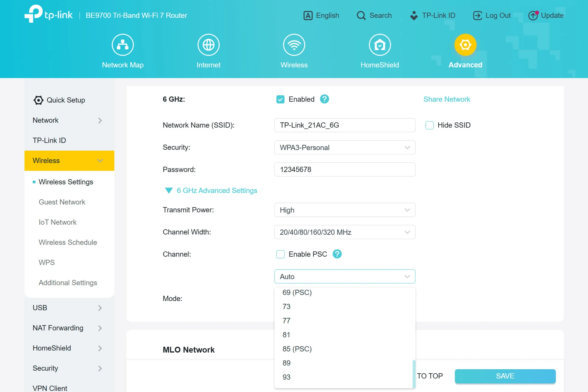Expand the USB sidebar chevron
Viewport: 588px width, 392px height.
100,308
